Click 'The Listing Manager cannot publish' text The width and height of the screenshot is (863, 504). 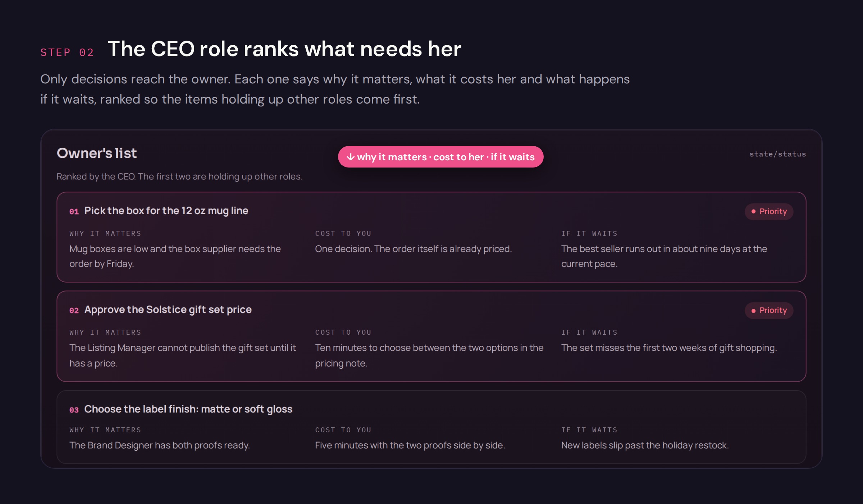[x=183, y=356]
